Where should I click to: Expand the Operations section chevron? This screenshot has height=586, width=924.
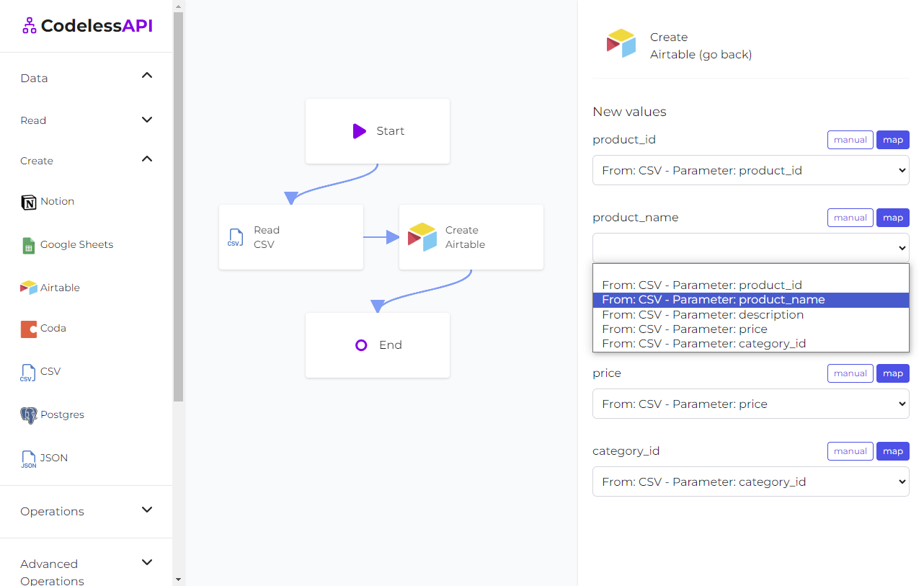coord(147,510)
